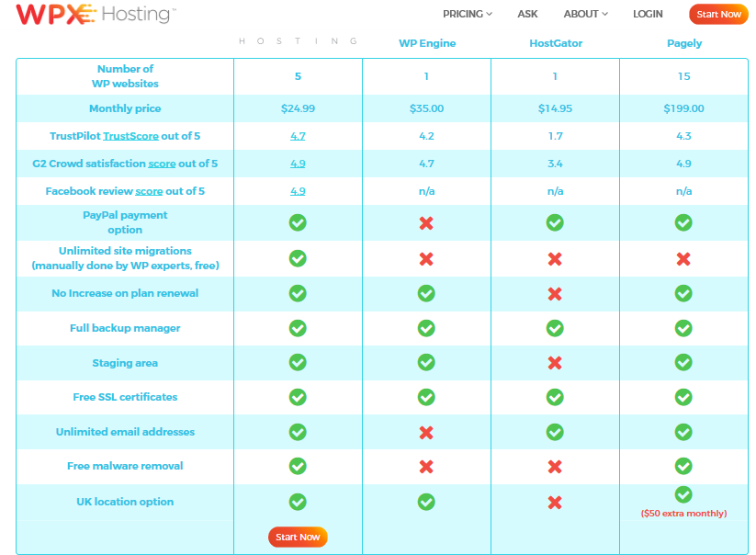Click the Monthly price row label
The width and height of the screenshot is (756, 555).
[x=125, y=108]
